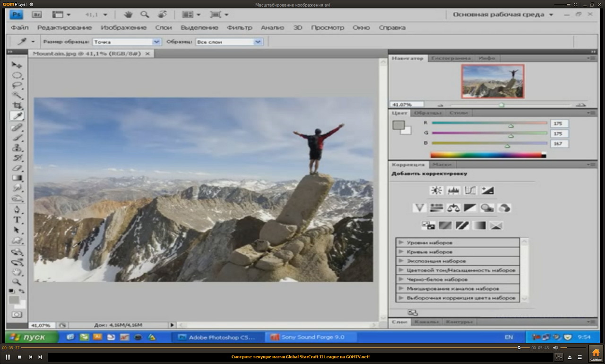Select the Eyedropper tool
Screen dimensions: 605x364
pyautogui.click(x=17, y=116)
